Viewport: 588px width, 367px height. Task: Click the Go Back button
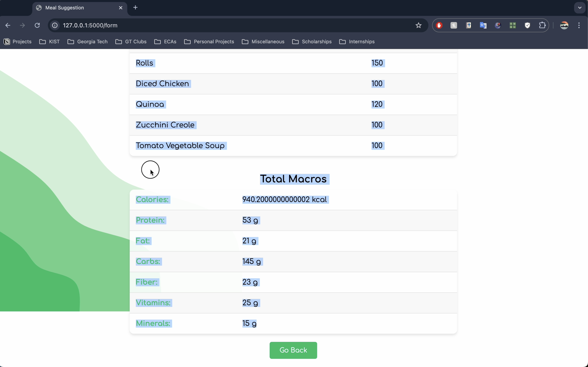click(x=293, y=350)
